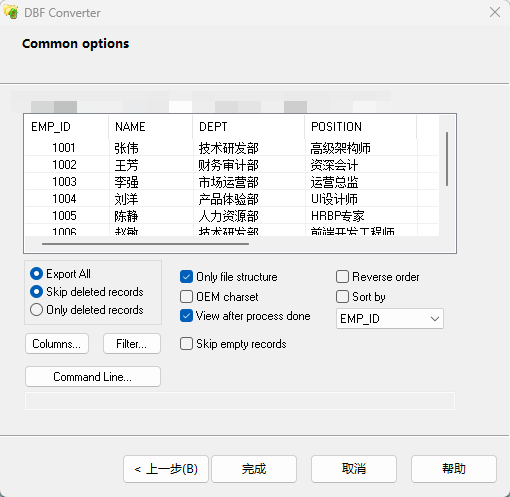Open the EMP_ID sort field dropdown
Image resolution: width=510 pixels, height=497 pixels.
390,319
